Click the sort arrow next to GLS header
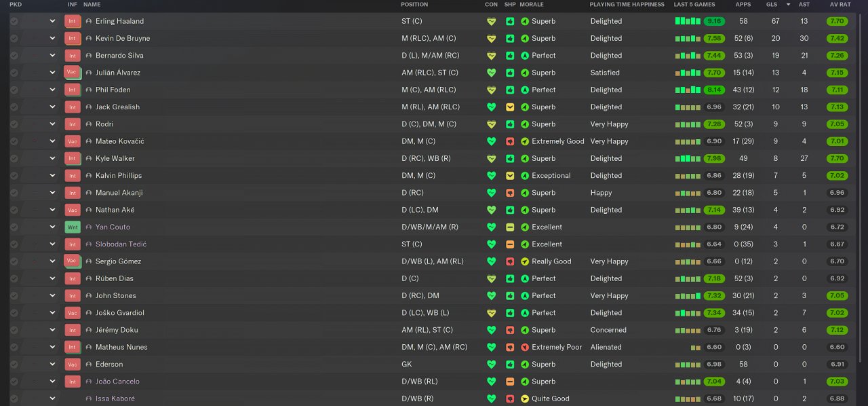The image size is (868, 406). [788, 5]
